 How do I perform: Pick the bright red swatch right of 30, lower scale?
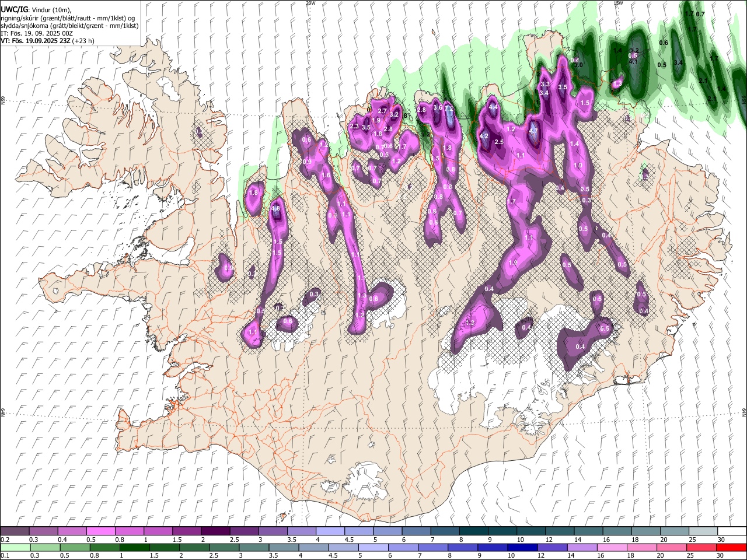[731, 548]
